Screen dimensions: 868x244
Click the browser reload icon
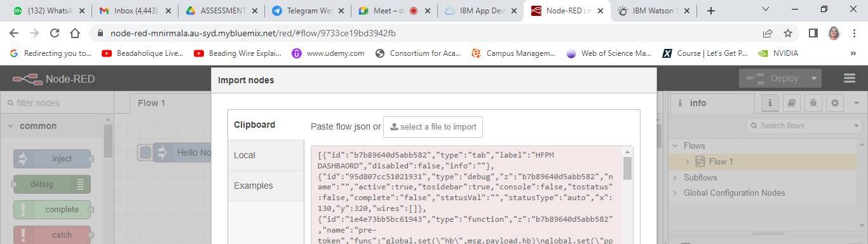55,33
